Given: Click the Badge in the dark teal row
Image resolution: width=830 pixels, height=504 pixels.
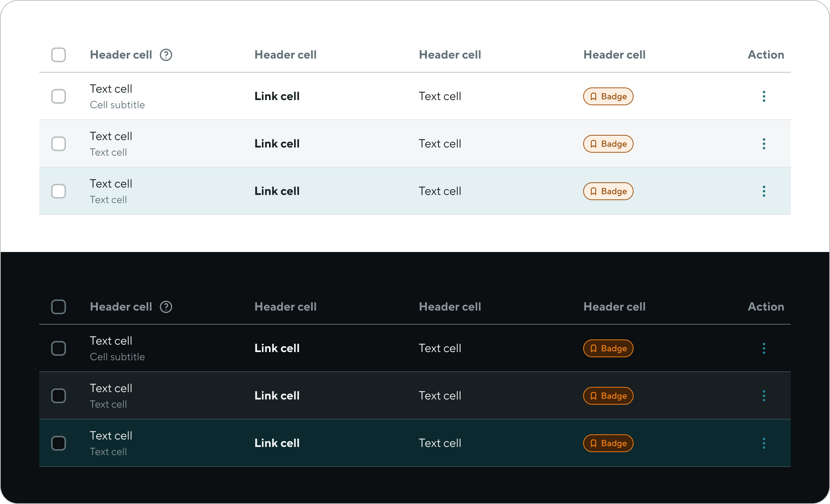Looking at the screenshot, I should (608, 443).
